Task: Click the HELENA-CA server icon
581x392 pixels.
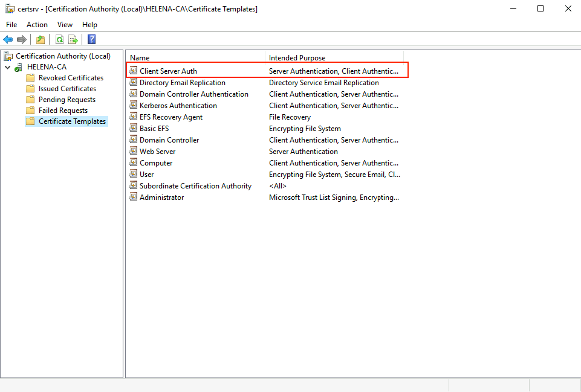Action: click(x=19, y=67)
